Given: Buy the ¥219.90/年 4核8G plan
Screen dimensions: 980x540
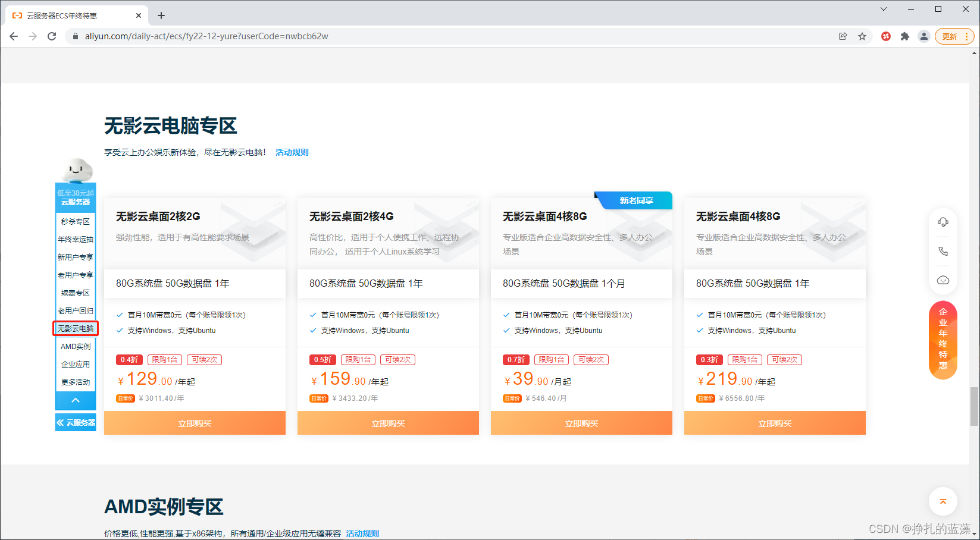Looking at the screenshot, I should click(775, 423).
